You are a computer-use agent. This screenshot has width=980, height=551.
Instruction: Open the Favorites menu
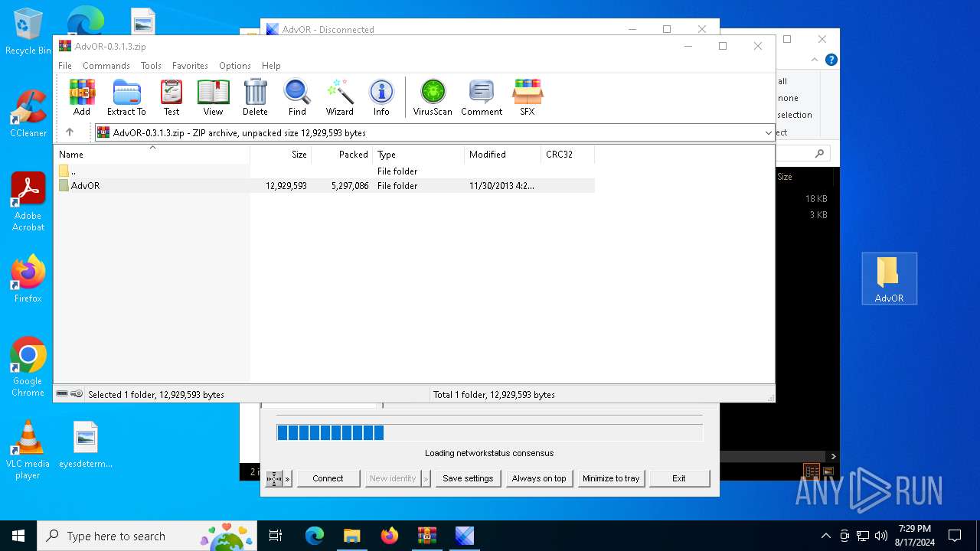tap(190, 66)
